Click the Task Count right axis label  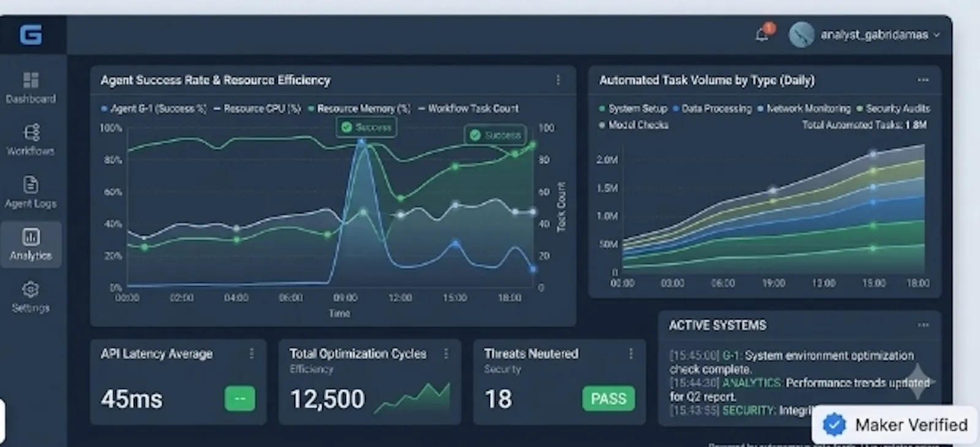[561, 207]
